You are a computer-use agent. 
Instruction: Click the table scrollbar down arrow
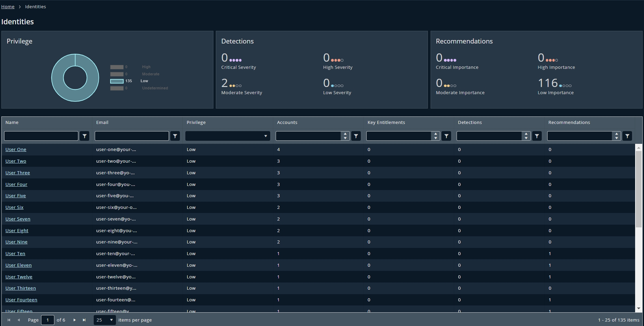639,309
